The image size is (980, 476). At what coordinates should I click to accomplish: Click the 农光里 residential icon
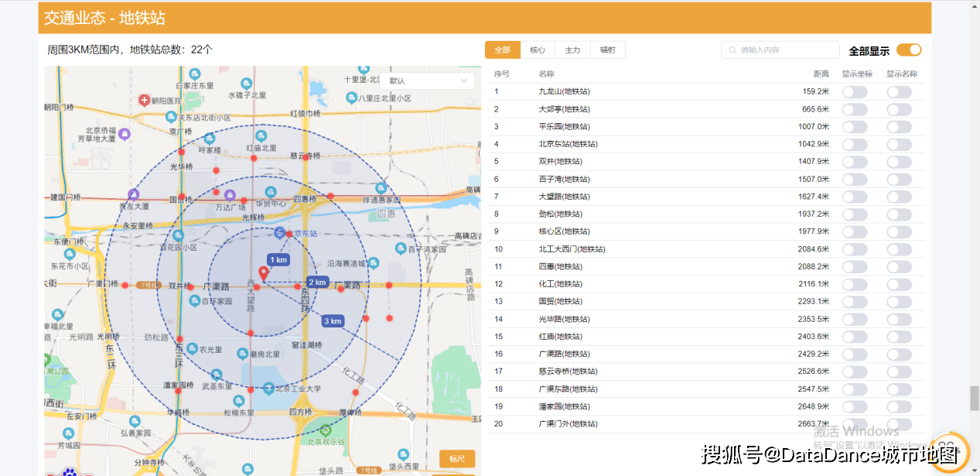(193, 349)
